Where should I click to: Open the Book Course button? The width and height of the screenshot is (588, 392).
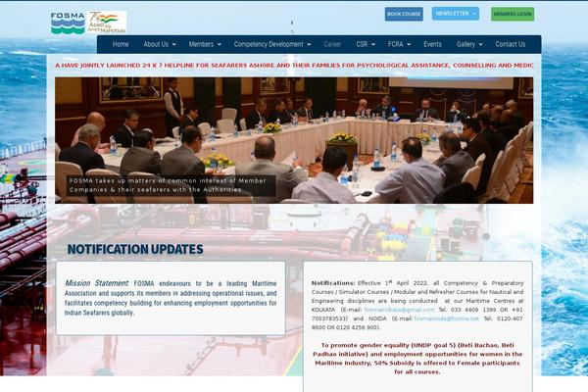point(404,15)
